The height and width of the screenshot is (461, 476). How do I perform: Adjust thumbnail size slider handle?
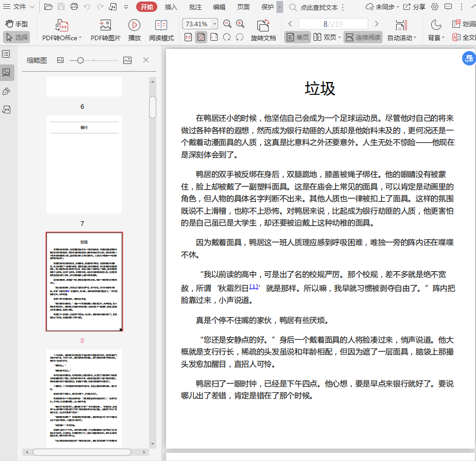click(80, 60)
